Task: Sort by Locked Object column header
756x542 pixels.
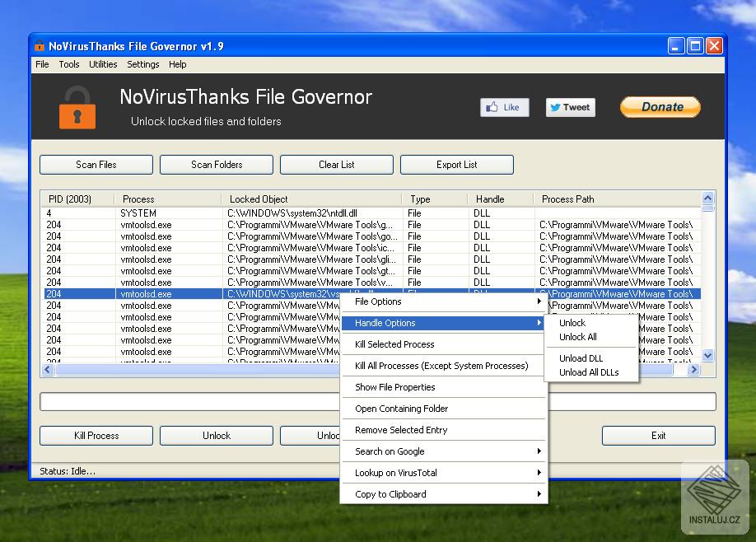Action: tap(311, 199)
